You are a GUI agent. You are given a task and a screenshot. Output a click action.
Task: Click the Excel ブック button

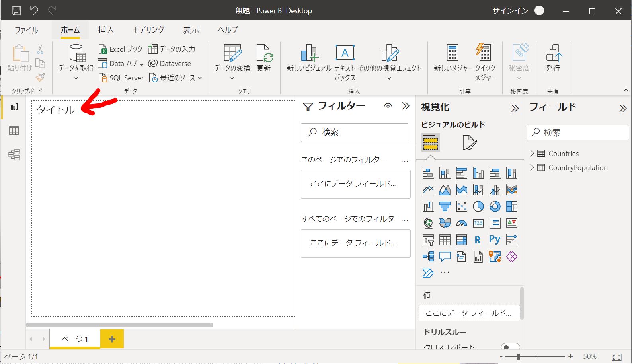click(x=121, y=49)
